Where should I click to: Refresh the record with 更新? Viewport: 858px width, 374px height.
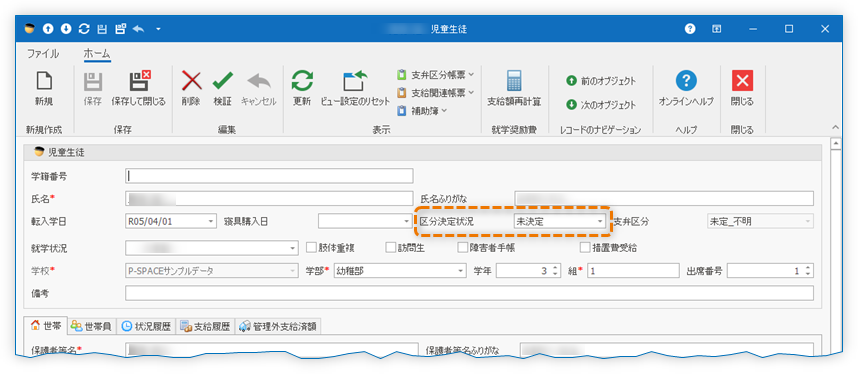(x=302, y=89)
